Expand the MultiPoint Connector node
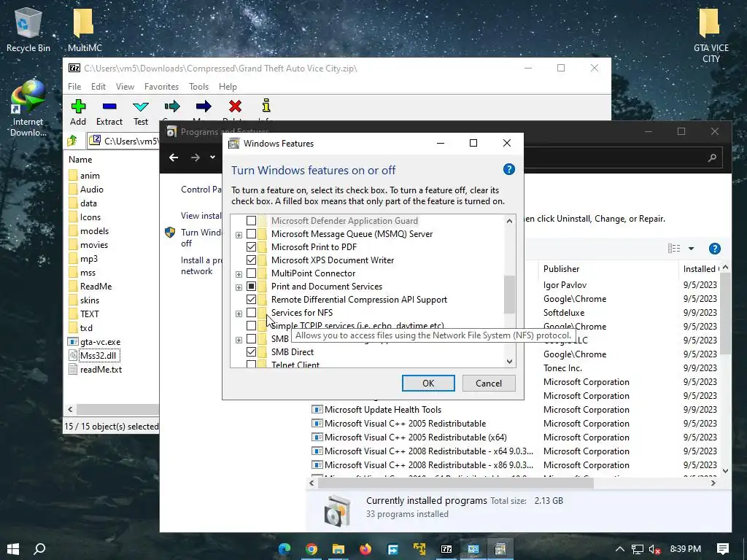This screenshot has height=560, width=747. click(x=239, y=274)
